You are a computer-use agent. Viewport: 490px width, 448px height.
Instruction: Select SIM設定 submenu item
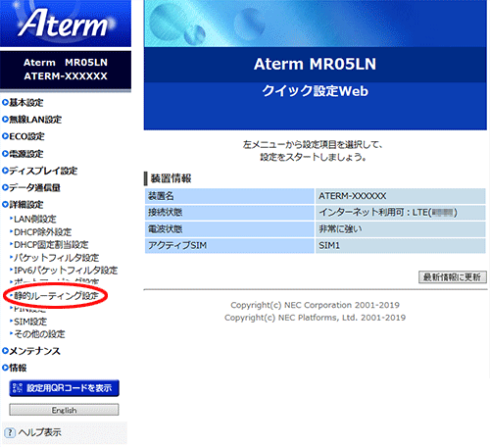(30, 322)
